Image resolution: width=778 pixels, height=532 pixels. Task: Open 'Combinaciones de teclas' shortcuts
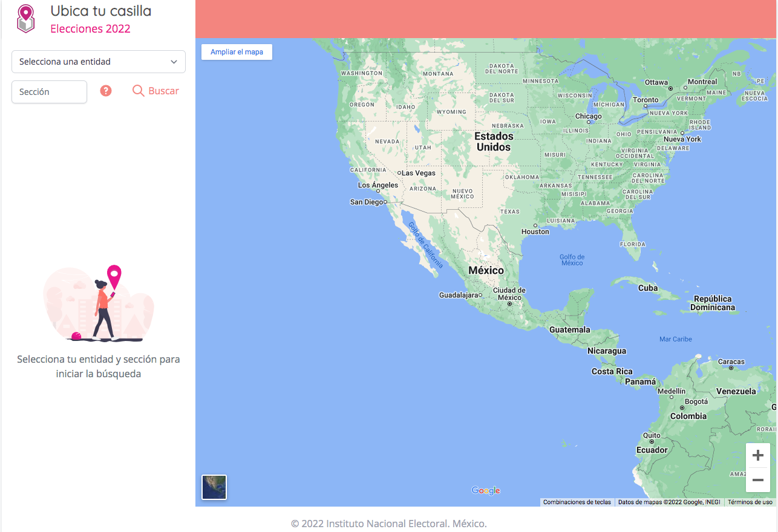tap(577, 502)
